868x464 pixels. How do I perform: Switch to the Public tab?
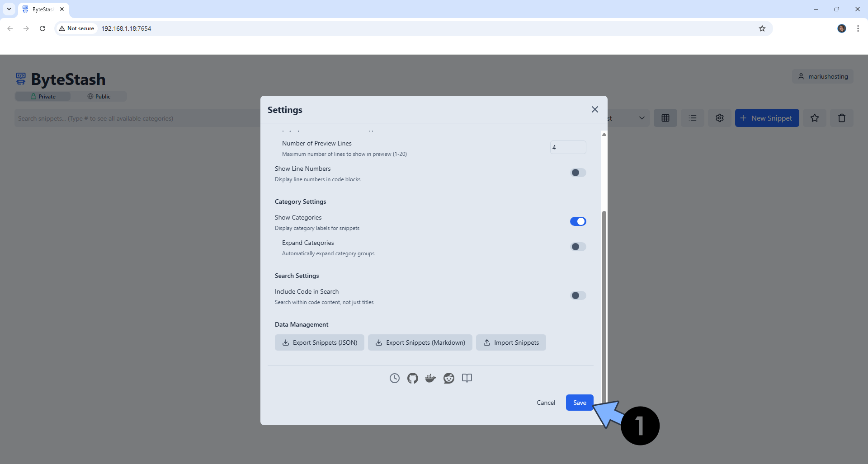point(99,96)
